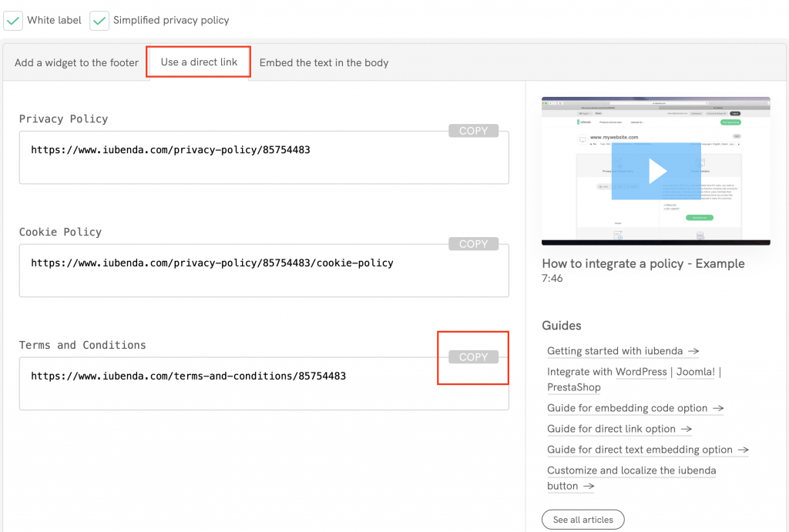
Task: Open the Joomla! integration guide
Action: click(x=695, y=372)
